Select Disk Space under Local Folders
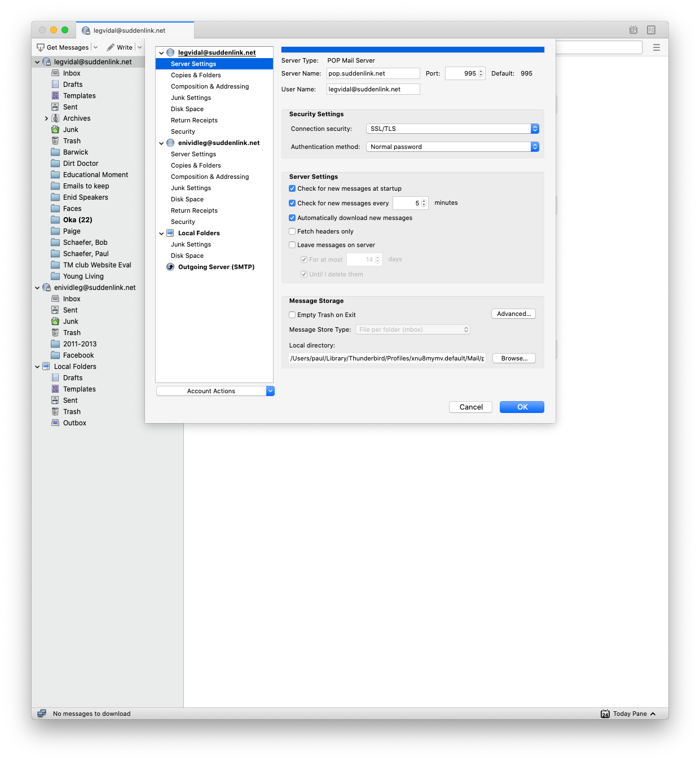The width and height of the screenshot is (700, 761). click(x=187, y=256)
